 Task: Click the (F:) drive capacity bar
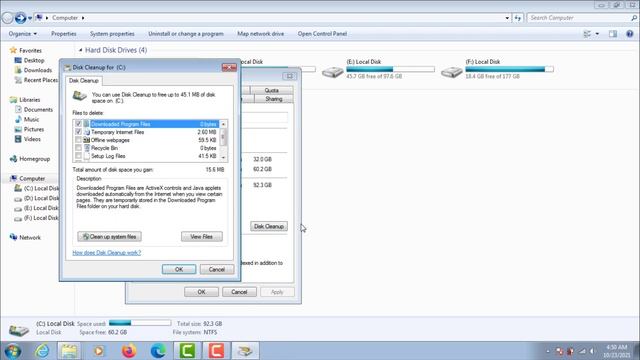(x=509, y=69)
